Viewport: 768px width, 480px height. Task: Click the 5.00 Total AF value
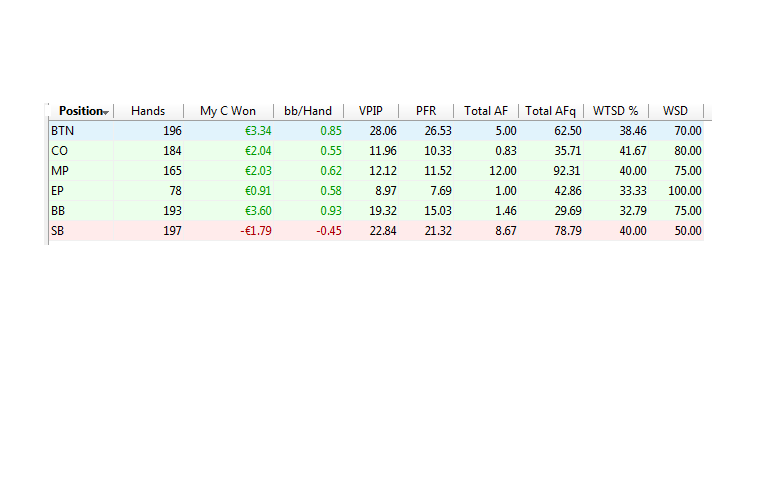(506, 131)
